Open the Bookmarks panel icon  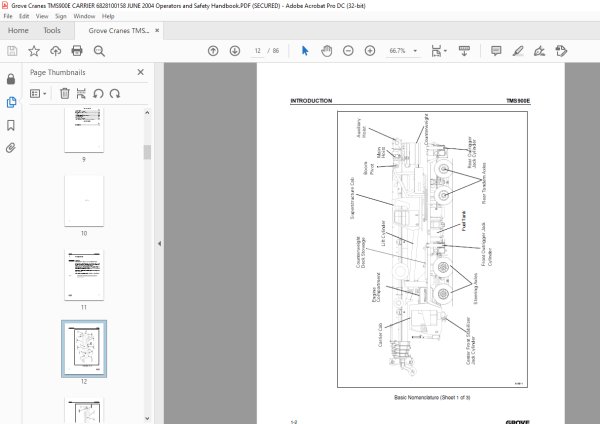point(11,125)
